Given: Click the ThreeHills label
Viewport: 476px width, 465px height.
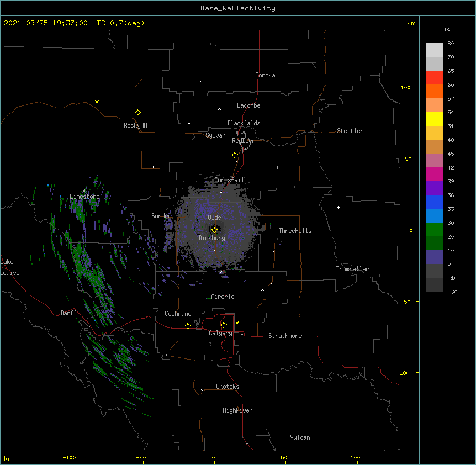Looking at the screenshot, I should click(x=295, y=231).
